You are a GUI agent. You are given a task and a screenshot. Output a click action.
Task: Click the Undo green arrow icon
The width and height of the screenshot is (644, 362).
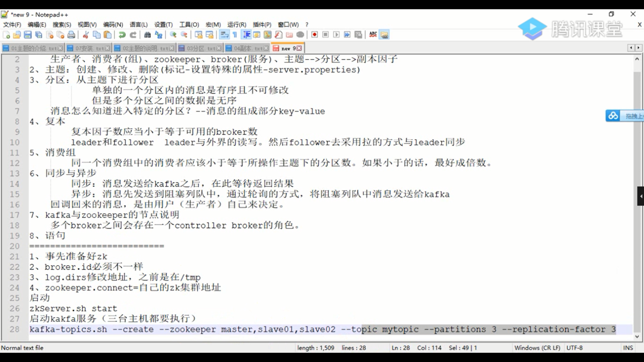pos(122,35)
